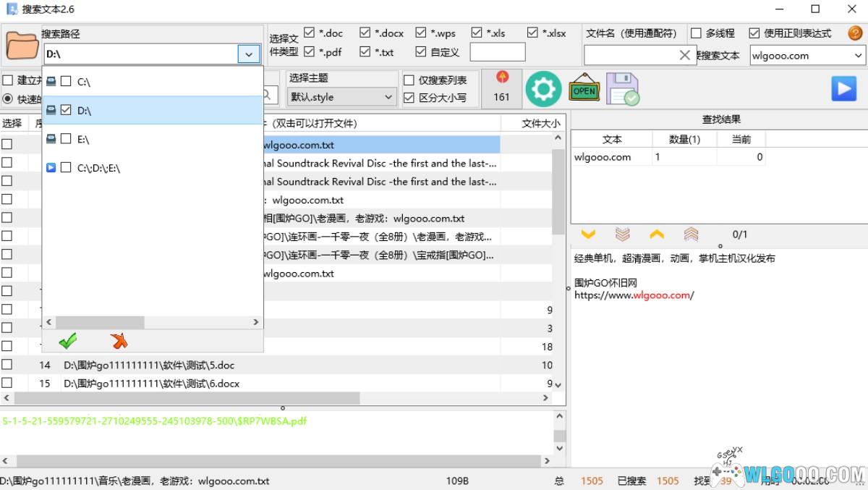Click the custom file type input box

pyautogui.click(x=498, y=52)
